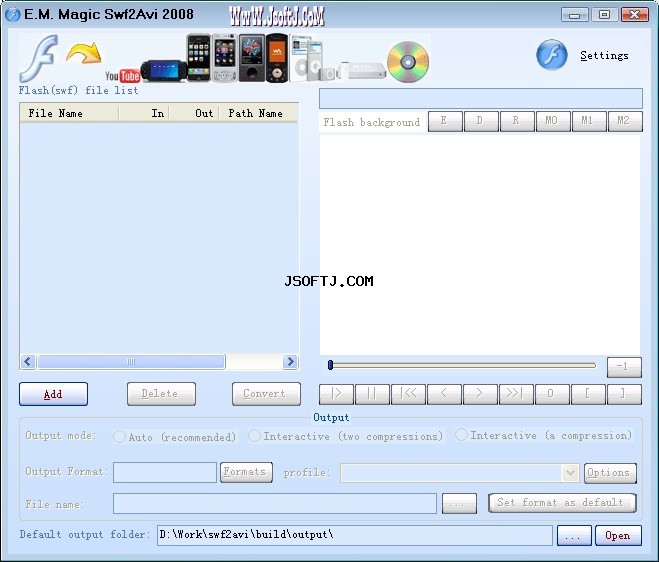Viewport: 659px width, 562px height.
Task: Click the Out column header
Action: [194, 113]
